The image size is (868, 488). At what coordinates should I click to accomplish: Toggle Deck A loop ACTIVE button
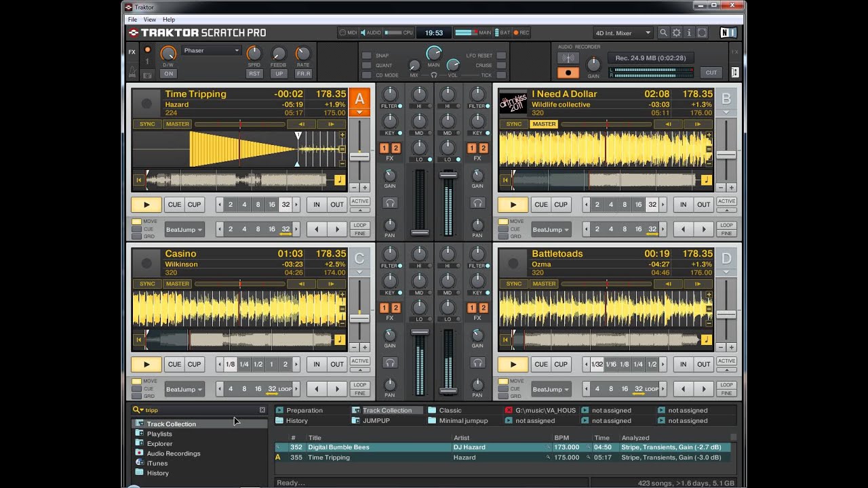(360, 201)
